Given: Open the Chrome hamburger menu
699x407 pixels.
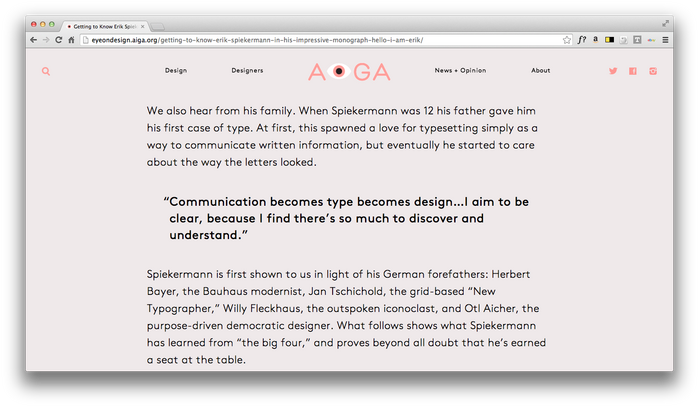Looking at the screenshot, I should [665, 40].
